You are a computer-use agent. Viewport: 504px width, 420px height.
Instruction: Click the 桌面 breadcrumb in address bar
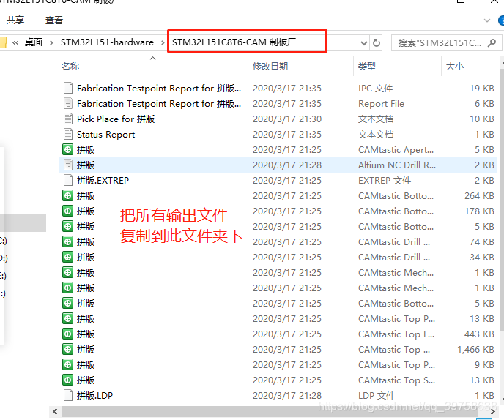34,42
